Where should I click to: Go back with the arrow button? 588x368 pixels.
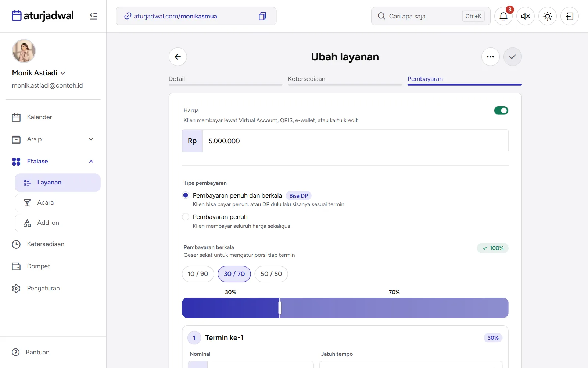(178, 57)
